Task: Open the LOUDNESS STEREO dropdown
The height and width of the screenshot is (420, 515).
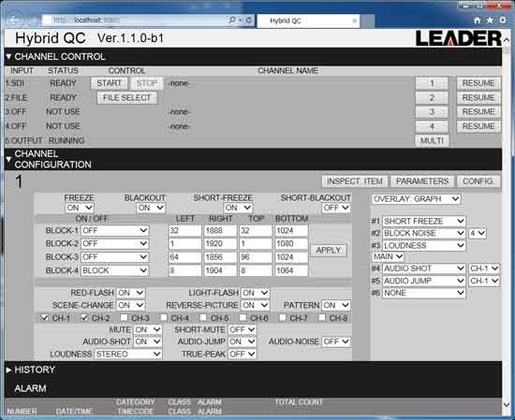Action: pyautogui.click(x=128, y=355)
